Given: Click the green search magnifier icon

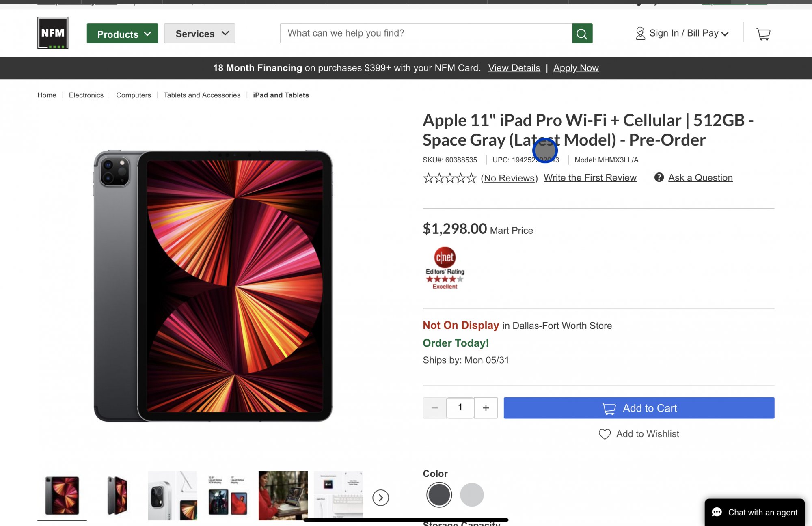Looking at the screenshot, I should coord(582,33).
